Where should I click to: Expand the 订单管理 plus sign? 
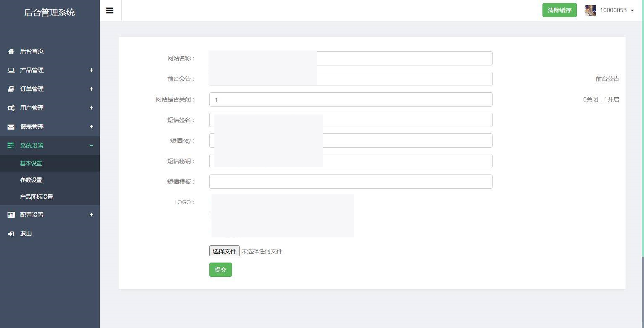coord(91,89)
